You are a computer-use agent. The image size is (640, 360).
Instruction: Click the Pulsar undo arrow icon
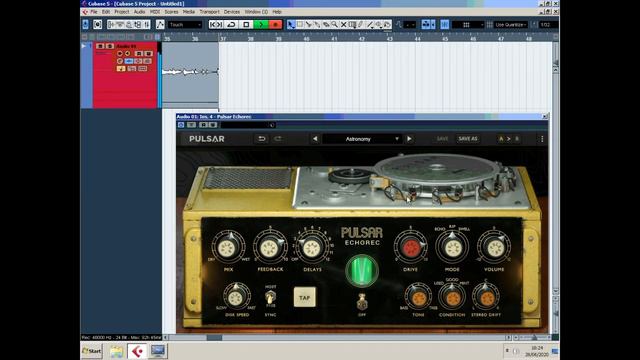[x=262, y=139]
